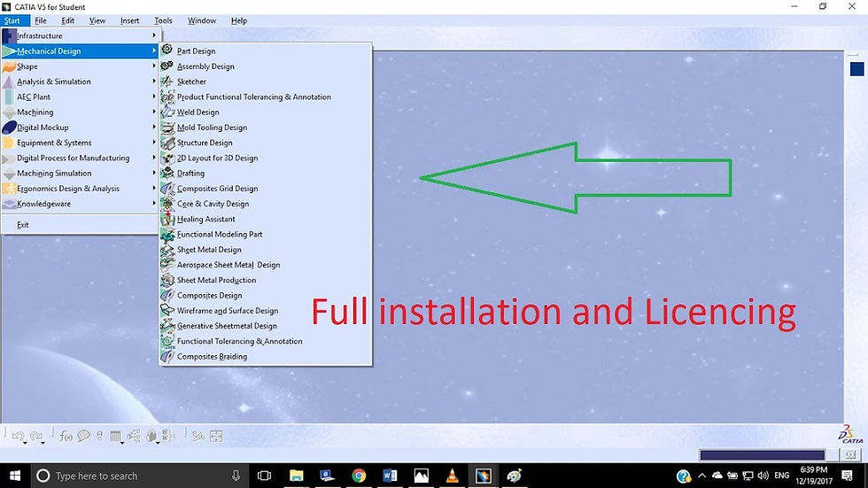868x488 pixels.
Task: Open the Help menu
Action: coord(238,20)
